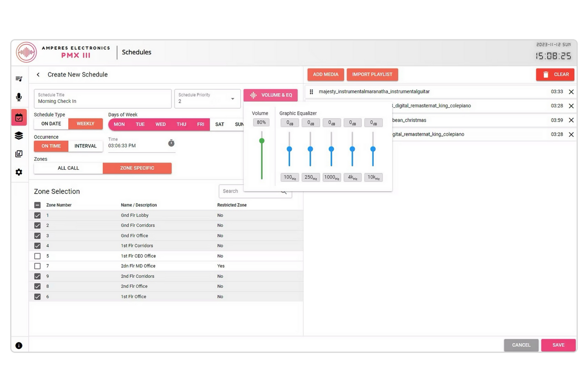Toggle TUE day of week
Screen dimensions: 588x392
tap(140, 124)
